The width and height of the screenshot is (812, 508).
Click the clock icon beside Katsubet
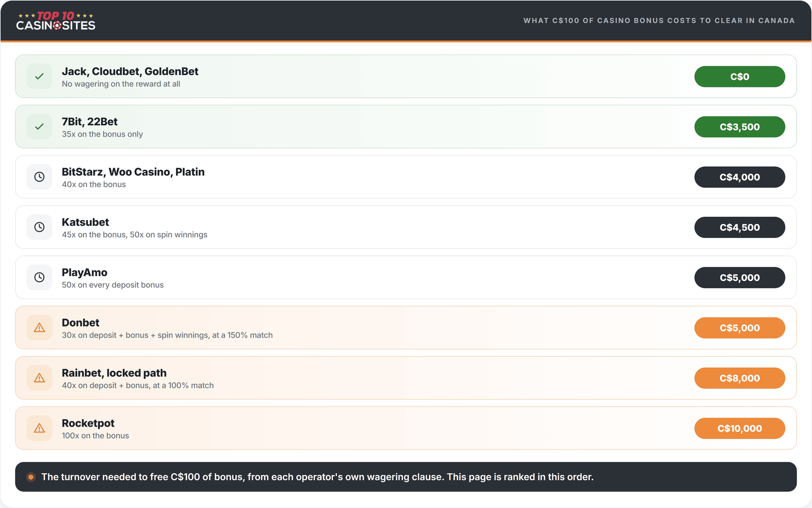(x=40, y=227)
